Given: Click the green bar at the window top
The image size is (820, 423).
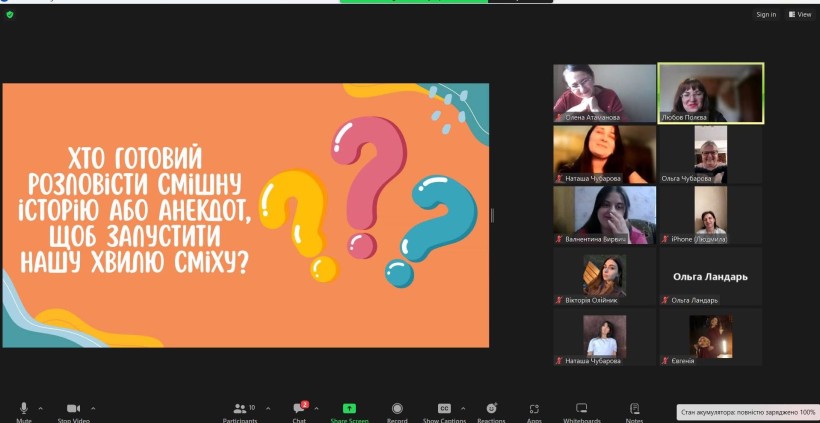Looking at the screenshot, I should click(414, 1).
